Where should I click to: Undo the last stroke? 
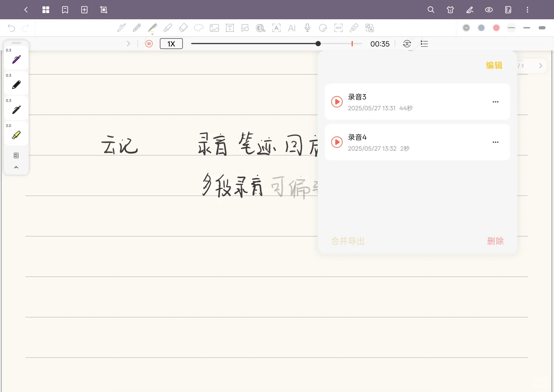pos(11,28)
